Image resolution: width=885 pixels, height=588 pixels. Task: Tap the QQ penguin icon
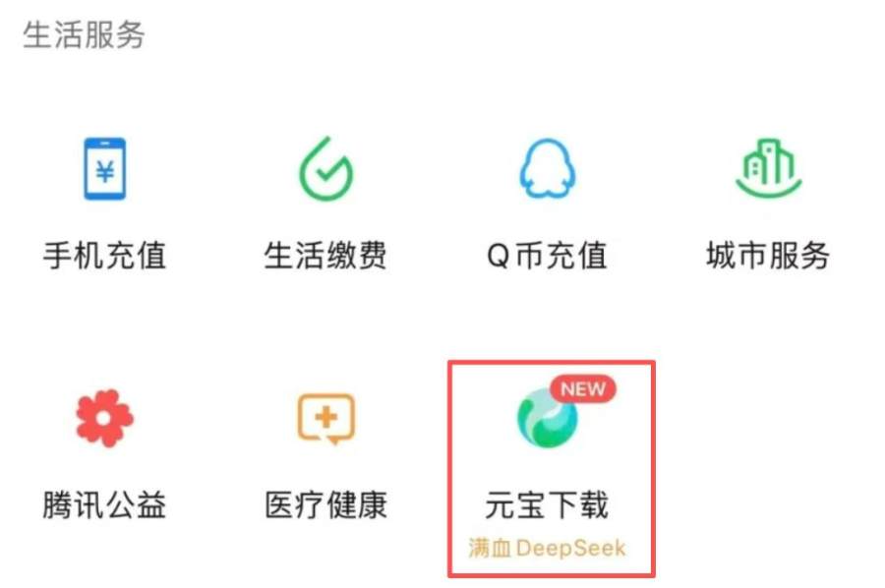(x=547, y=168)
